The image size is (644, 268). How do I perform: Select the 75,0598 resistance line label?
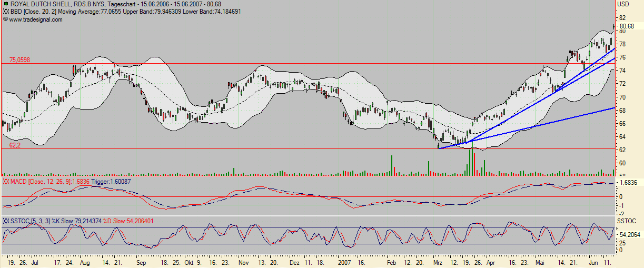point(19,60)
